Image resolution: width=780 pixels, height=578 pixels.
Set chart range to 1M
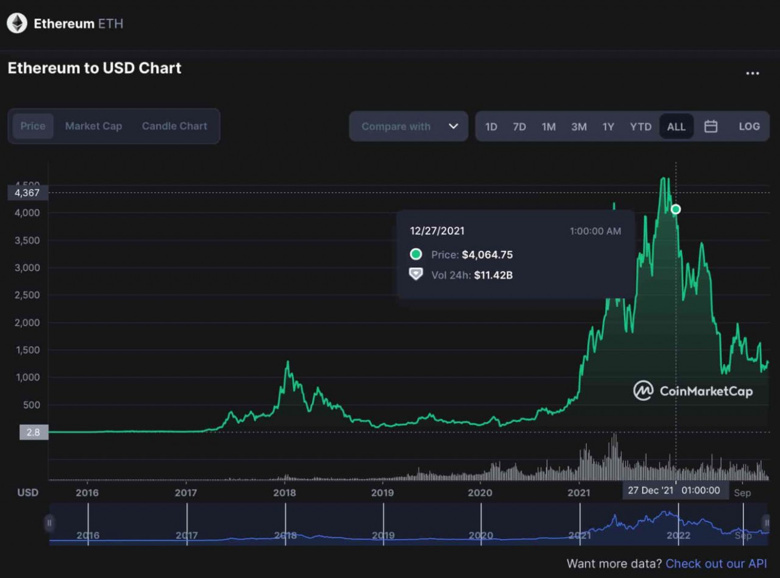(x=549, y=127)
